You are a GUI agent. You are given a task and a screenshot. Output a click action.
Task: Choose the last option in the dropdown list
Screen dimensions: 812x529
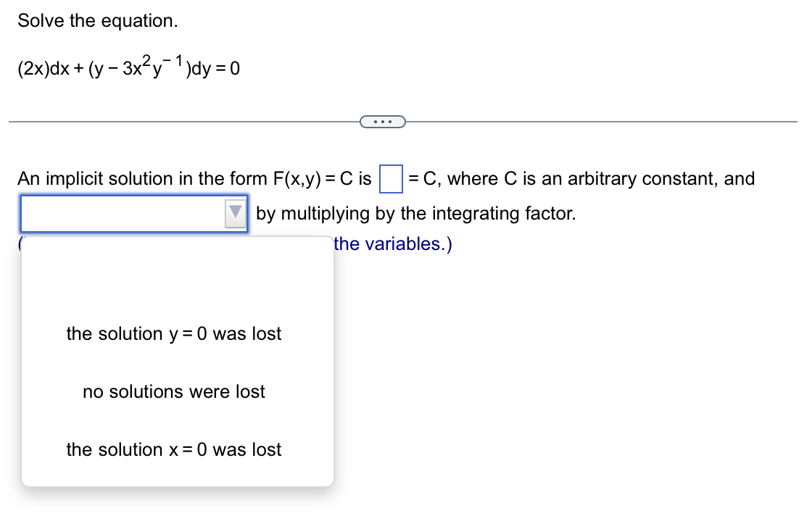click(x=173, y=449)
